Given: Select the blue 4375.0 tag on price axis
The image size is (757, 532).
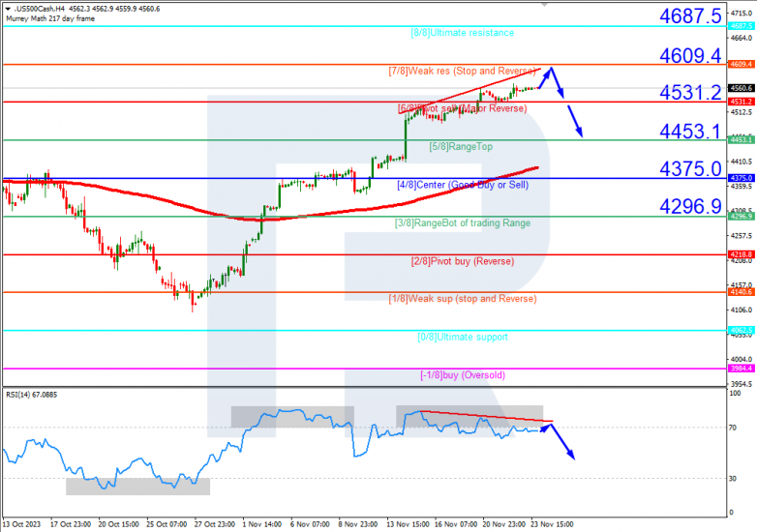Looking at the screenshot, I should 742,178.
